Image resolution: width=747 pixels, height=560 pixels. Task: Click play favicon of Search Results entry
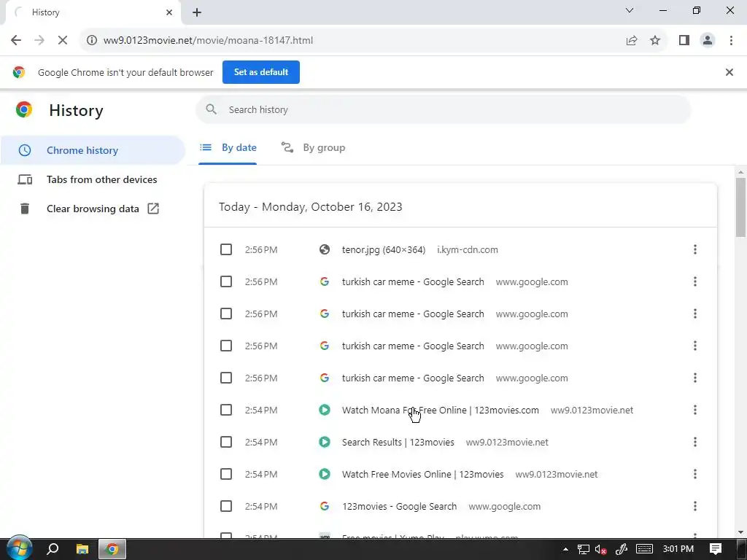tap(325, 442)
